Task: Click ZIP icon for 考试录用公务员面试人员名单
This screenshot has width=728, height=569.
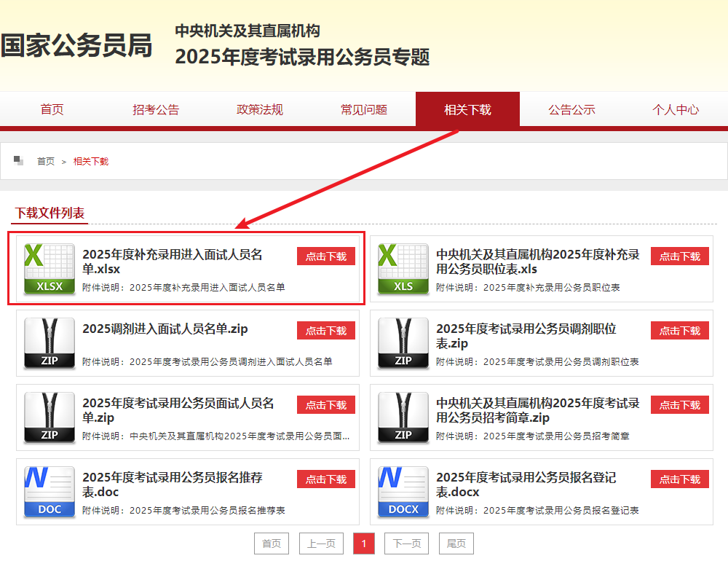Action: coord(50,417)
